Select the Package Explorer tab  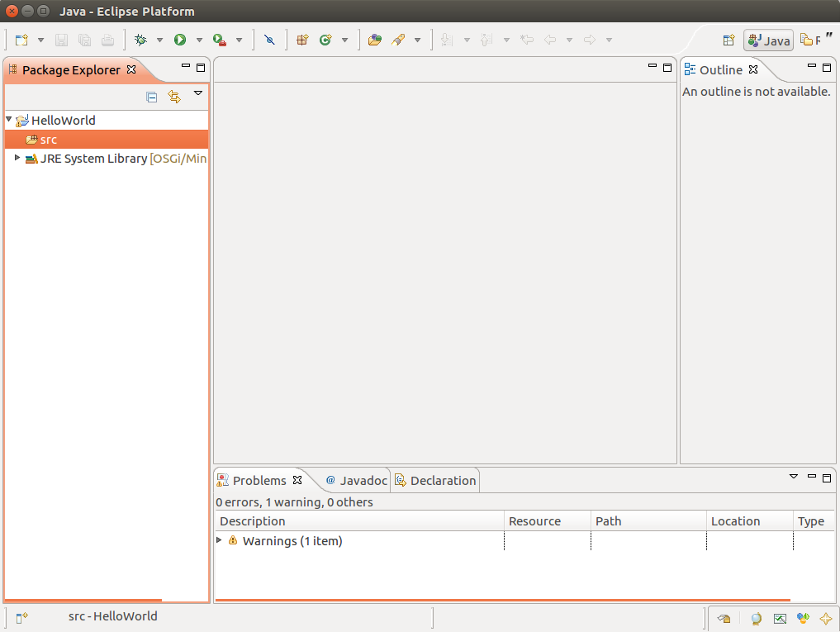tap(71, 70)
